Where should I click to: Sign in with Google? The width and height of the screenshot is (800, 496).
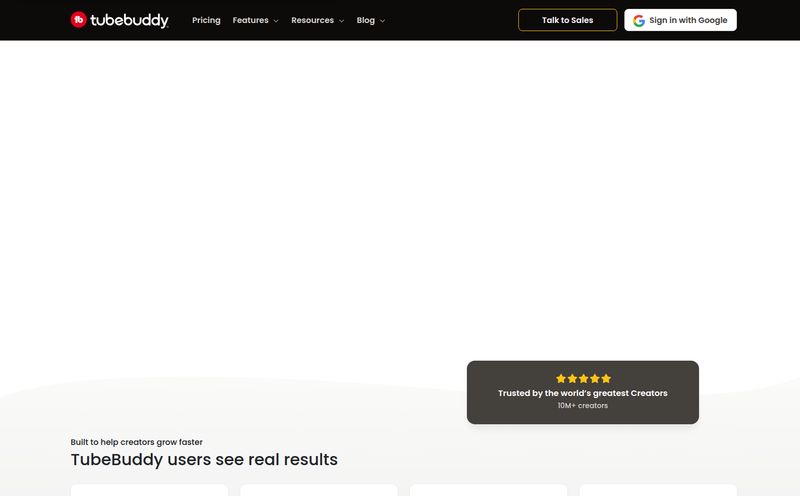pyautogui.click(x=680, y=20)
